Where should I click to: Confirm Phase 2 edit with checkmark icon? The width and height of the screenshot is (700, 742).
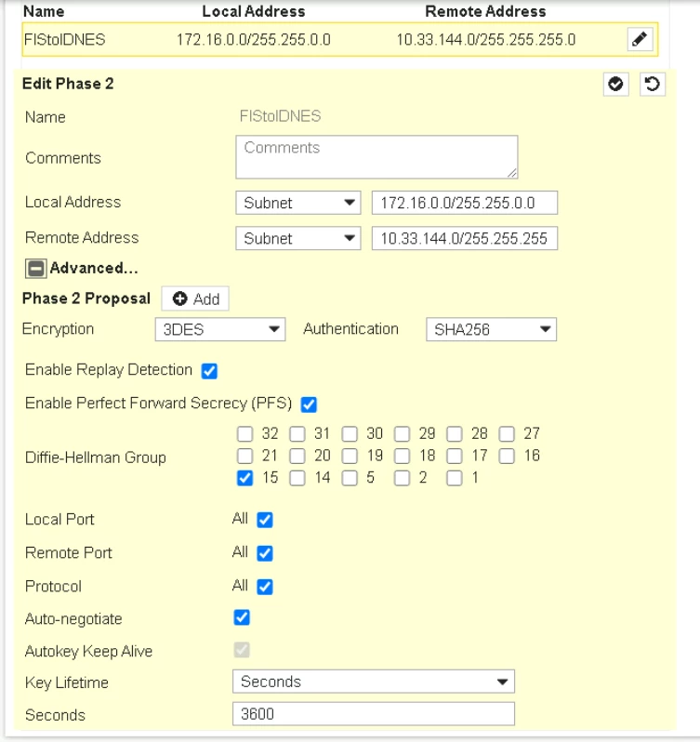[x=615, y=85]
